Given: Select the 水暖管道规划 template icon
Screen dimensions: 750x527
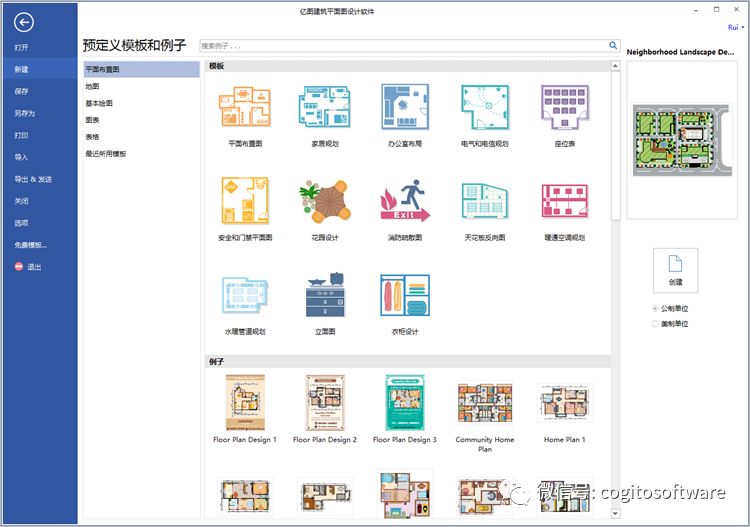Looking at the screenshot, I should click(245, 295).
